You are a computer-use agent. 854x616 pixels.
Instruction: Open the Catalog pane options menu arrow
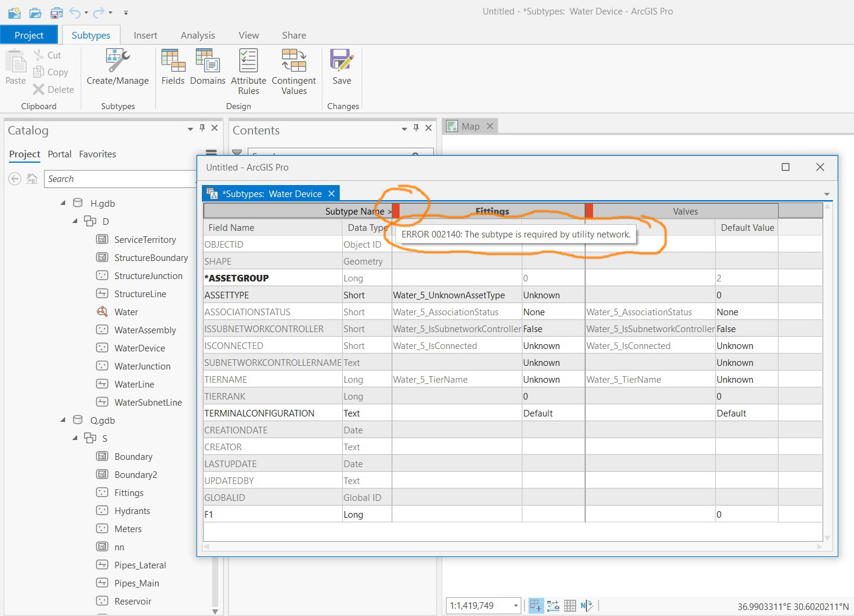point(190,128)
